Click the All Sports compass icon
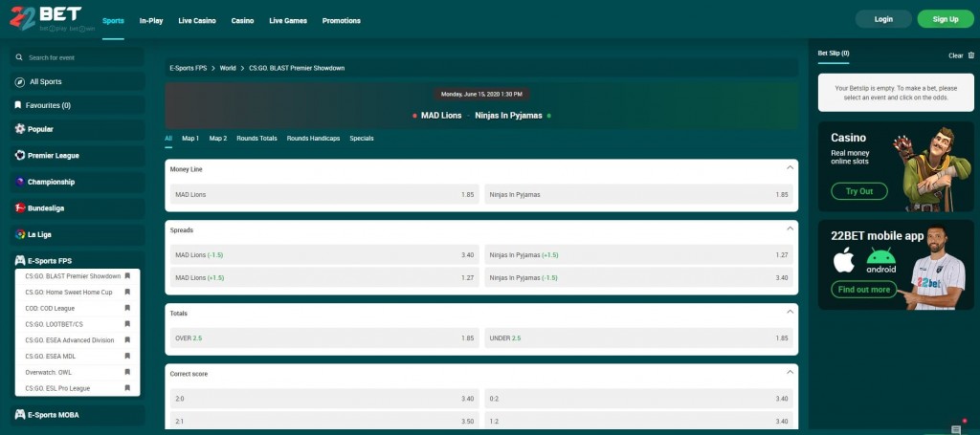 20,82
